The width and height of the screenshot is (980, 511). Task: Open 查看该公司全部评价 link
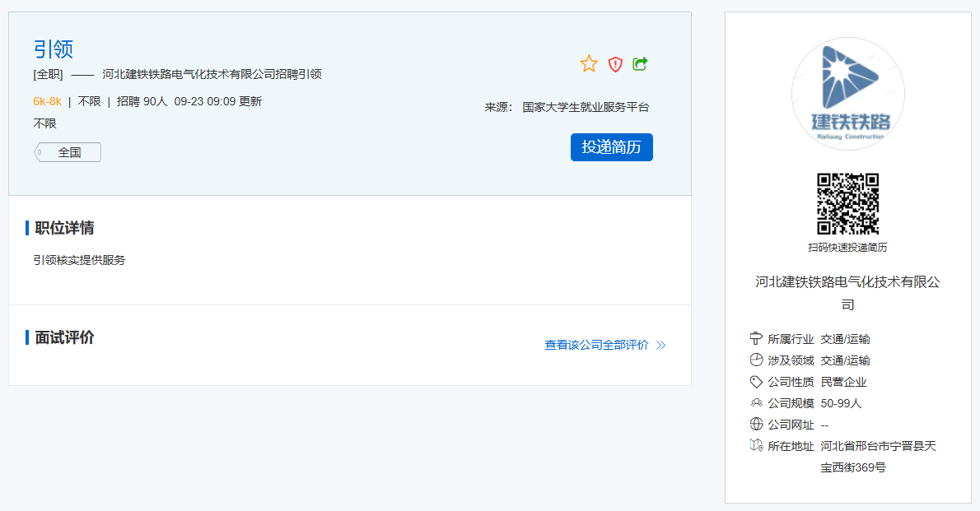tap(596, 346)
